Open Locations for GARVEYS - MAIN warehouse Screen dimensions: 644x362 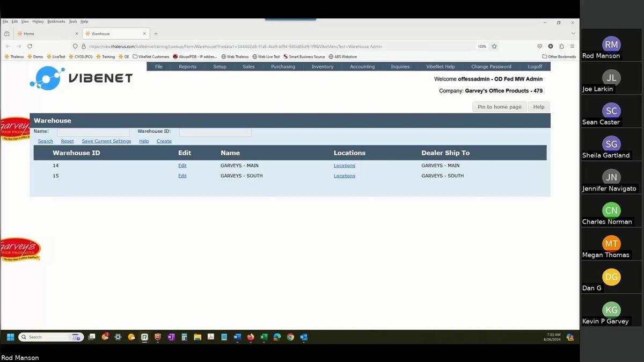click(x=344, y=165)
